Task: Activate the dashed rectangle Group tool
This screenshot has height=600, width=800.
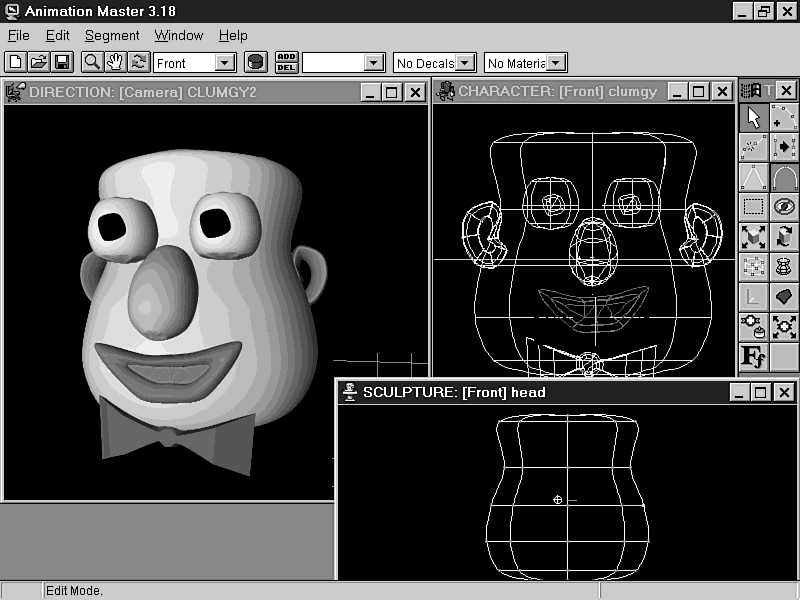Action: tap(754, 208)
